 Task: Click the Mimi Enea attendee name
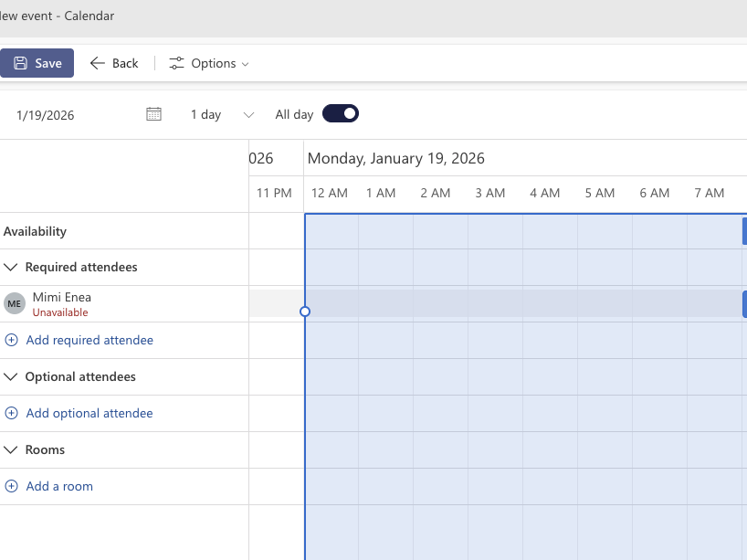(62, 297)
